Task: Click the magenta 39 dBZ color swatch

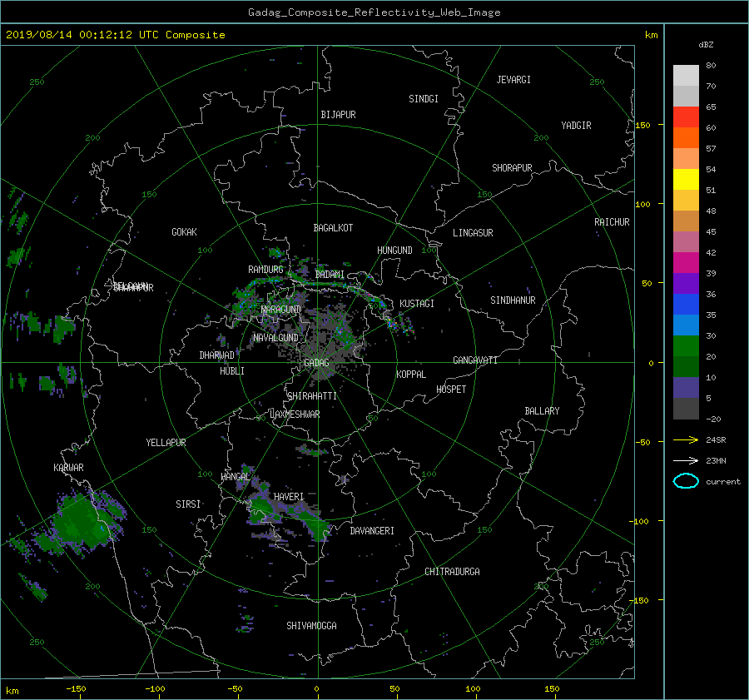Action: coord(686,263)
